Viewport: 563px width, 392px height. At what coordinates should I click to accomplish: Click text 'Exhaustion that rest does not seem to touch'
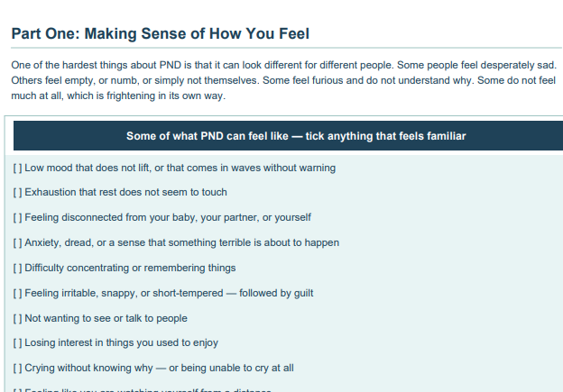pyautogui.click(x=125, y=192)
